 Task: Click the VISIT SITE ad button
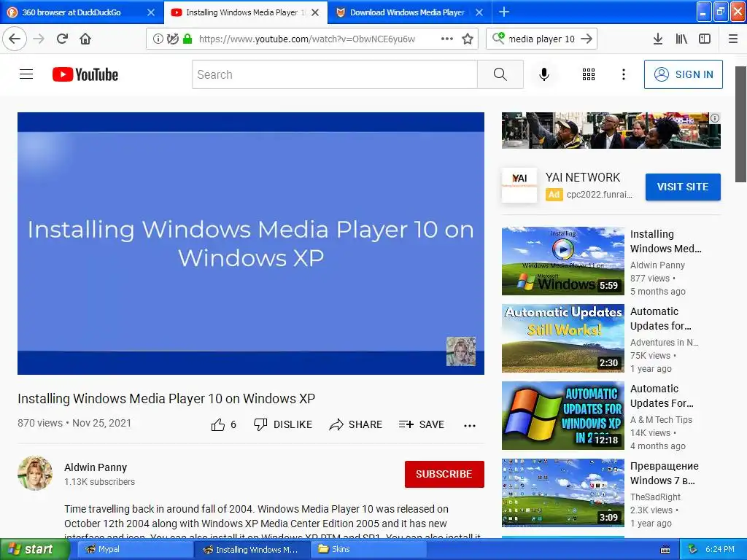click(683, 187)
